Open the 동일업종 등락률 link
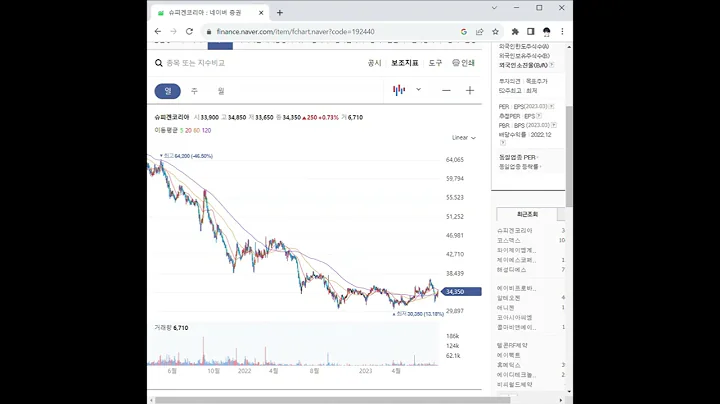720x404 pixels. click(519, 167)
